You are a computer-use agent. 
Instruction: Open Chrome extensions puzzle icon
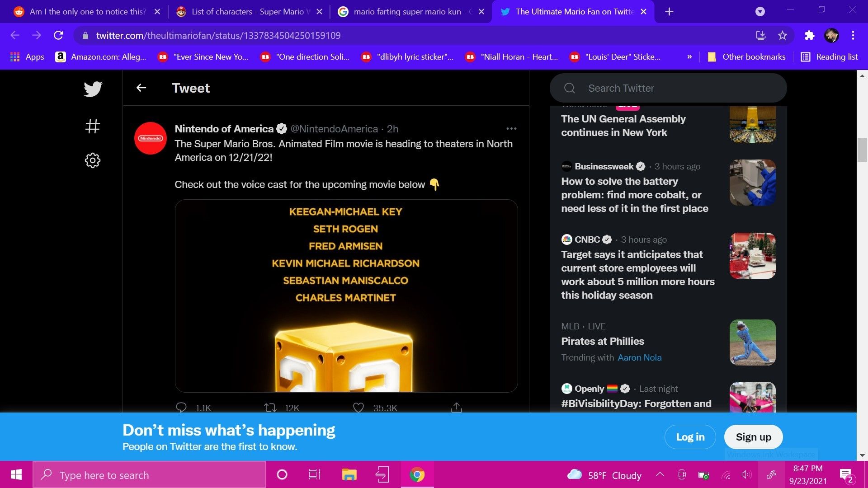tap(809, 35)
